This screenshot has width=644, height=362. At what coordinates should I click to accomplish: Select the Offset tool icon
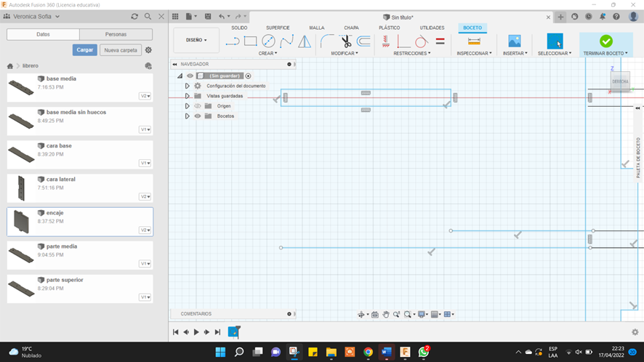pyautogui.click(x=363, y=41)
